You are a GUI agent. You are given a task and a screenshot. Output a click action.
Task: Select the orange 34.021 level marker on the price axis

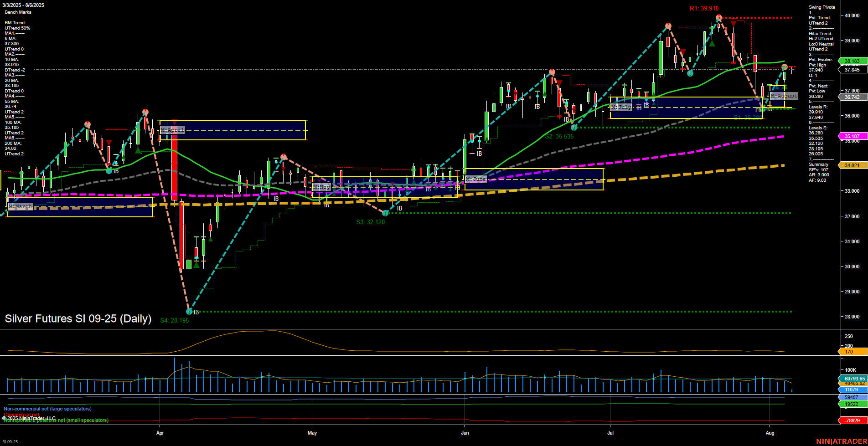coord(852,165)
